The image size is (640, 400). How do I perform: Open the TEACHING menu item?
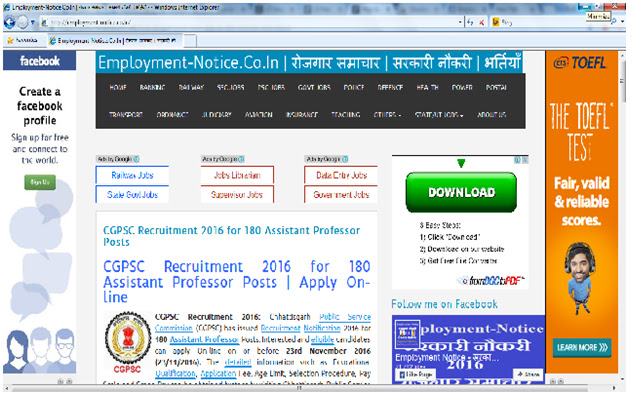coord(345,115)
